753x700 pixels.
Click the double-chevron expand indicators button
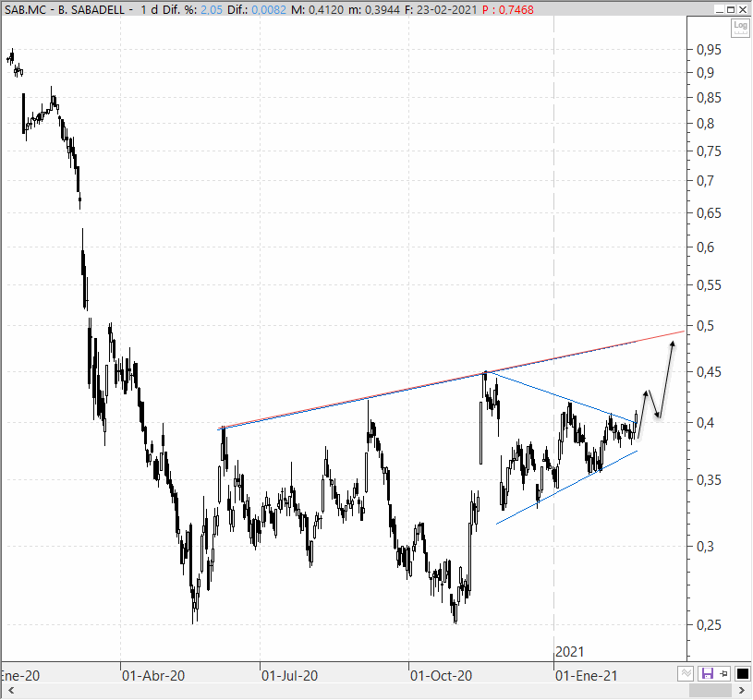(686, 673)
